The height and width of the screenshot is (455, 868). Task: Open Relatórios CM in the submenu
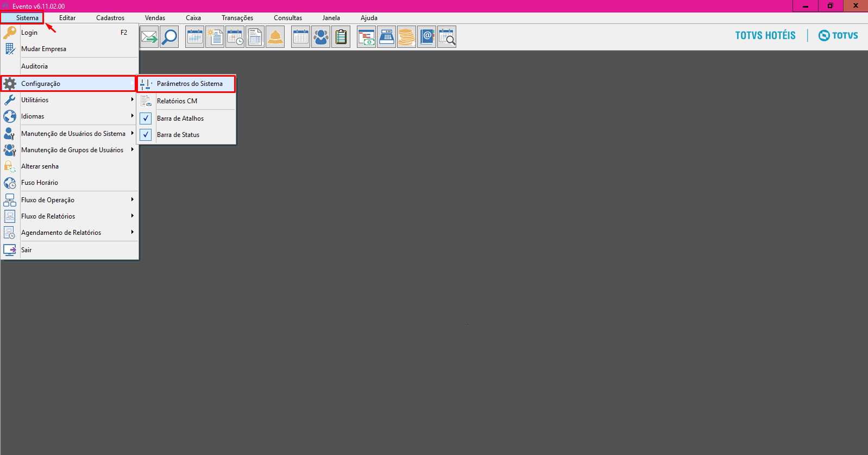click(x=186, y=101)
